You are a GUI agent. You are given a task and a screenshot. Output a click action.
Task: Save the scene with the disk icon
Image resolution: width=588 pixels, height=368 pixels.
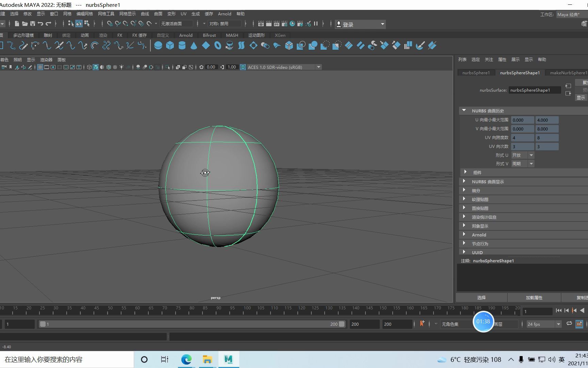pyautogui.click(x=33, y=24)
